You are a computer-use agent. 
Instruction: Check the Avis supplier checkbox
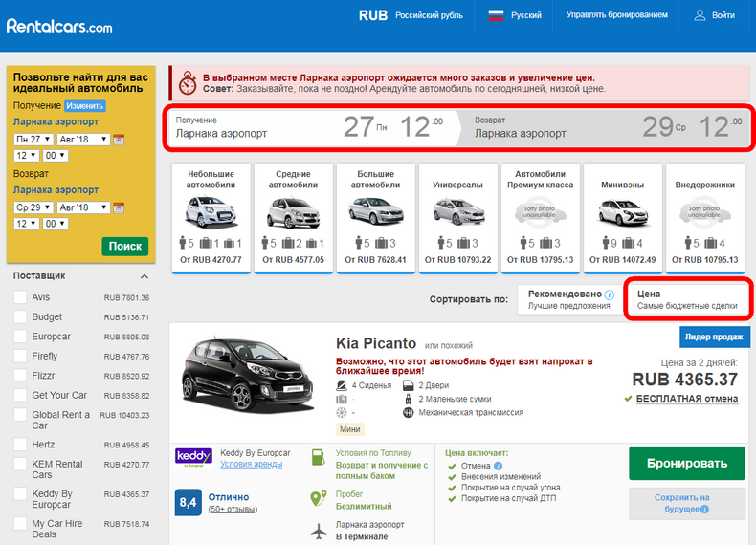[20, 297]
